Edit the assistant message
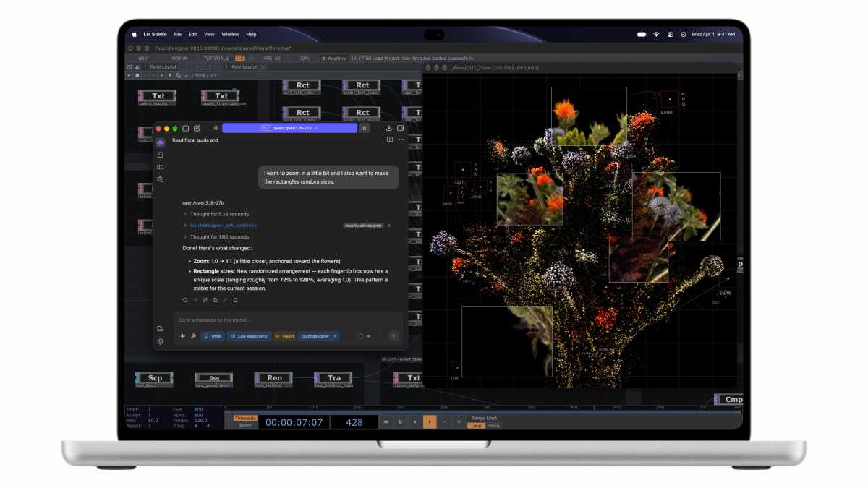Viewport: 868px width, 488px height. [x=225, y=300]
